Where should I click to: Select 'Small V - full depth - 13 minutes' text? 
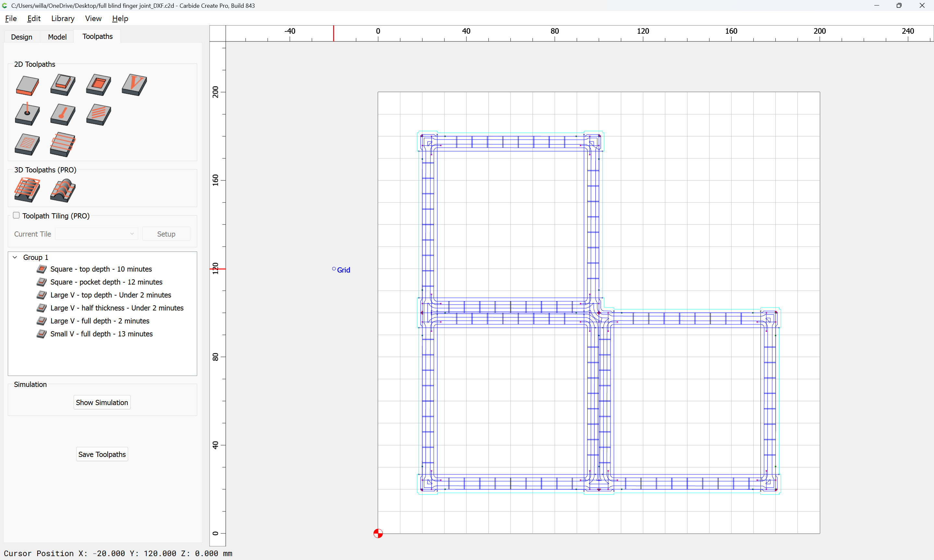pyautogui.click(x=102, y=334)
